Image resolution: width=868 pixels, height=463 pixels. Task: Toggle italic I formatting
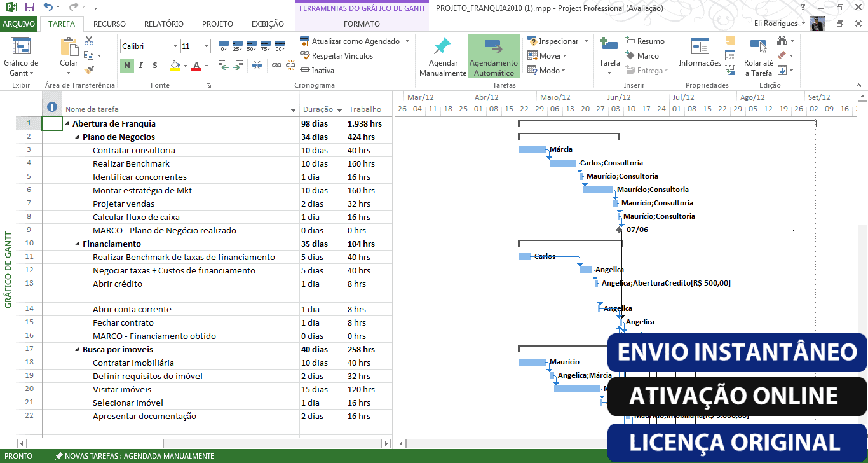(140, 66)
